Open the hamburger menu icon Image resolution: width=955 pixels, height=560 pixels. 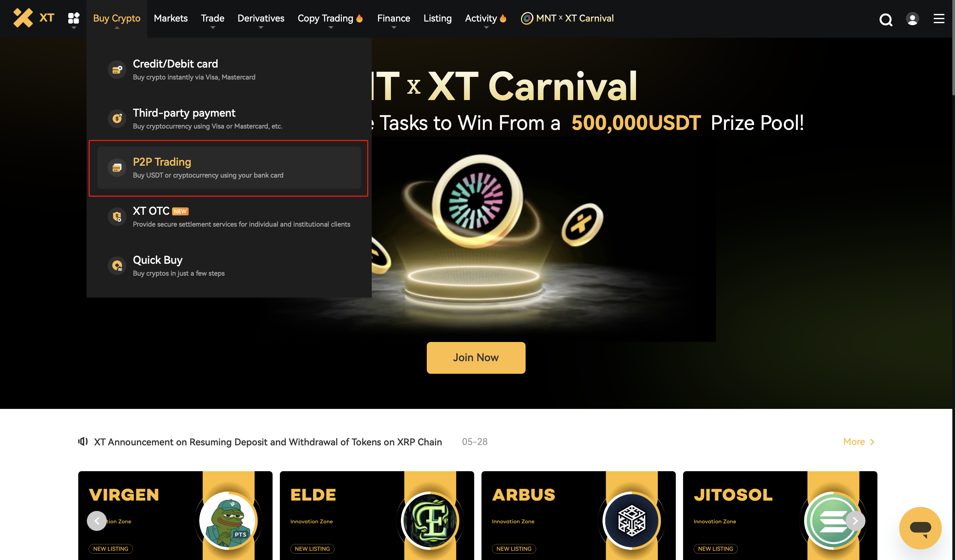(x=939, y=19)
